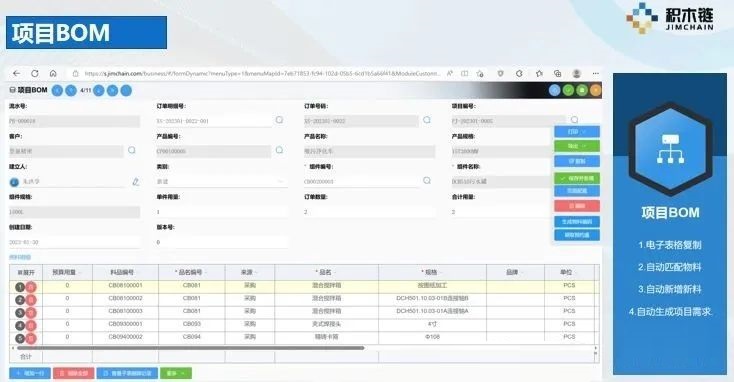The width and height of the screenshot is (734, 382).
Task: Expand the green 导出 export dropdown
Action: [x=577, y=146]
